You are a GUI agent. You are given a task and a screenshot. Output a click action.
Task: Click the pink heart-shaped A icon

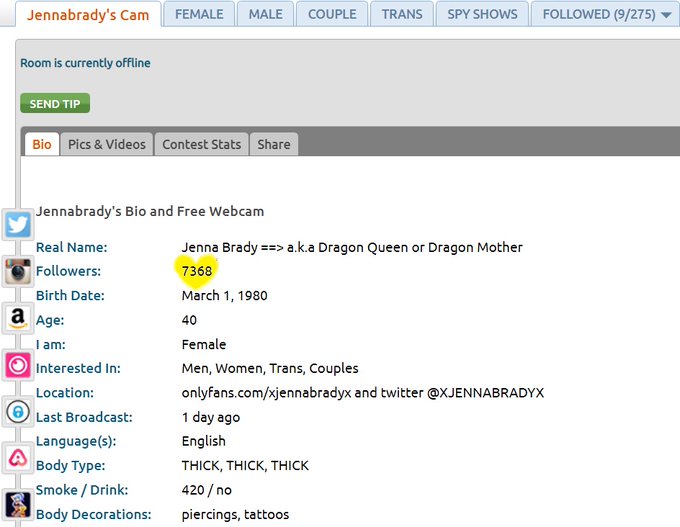18,458
